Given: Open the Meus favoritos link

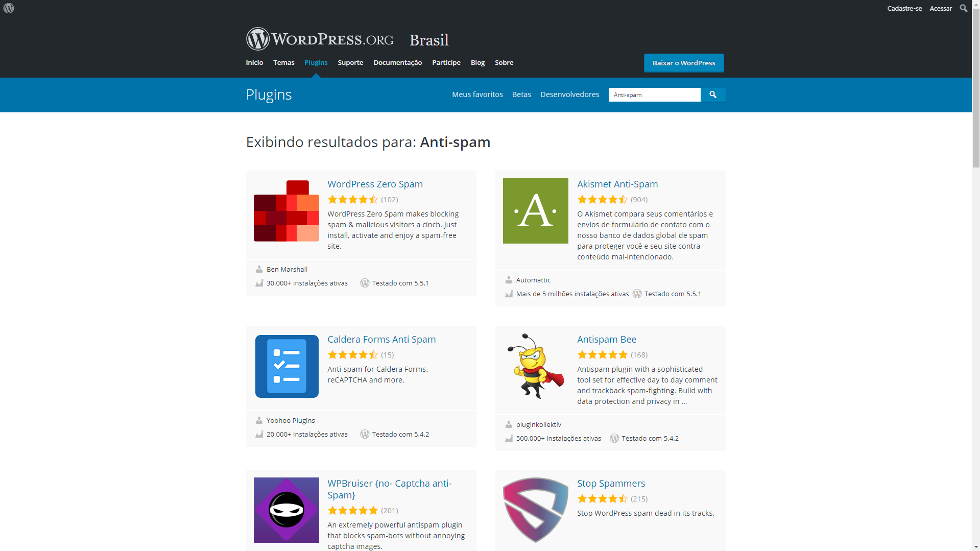Looking at the screenshot, I should 477,94.
